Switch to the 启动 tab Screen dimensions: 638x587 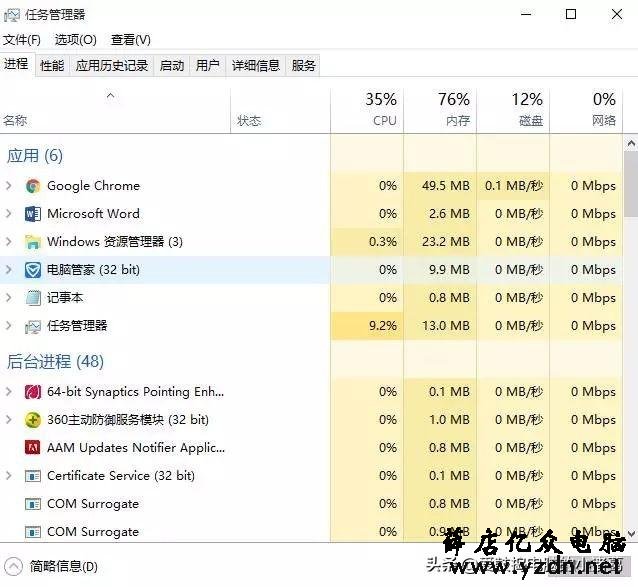tap(172, 65)
